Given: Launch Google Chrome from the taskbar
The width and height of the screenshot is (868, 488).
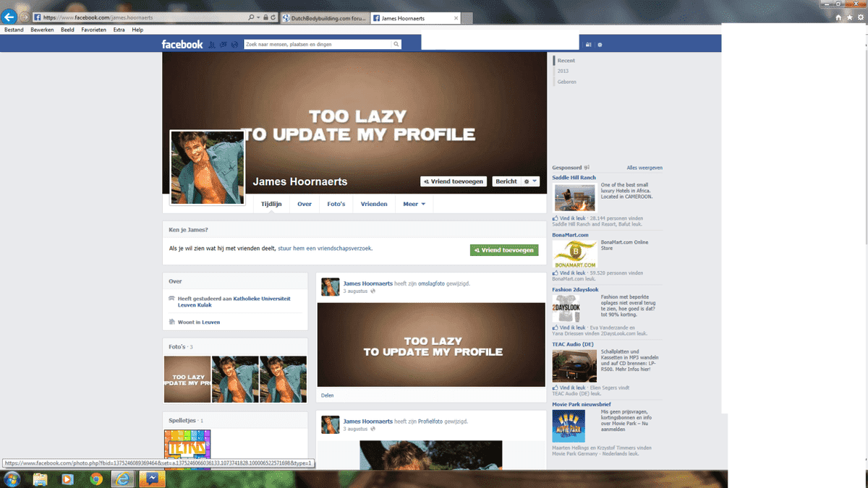Looking at the screenshot, I should coord(95,479).
